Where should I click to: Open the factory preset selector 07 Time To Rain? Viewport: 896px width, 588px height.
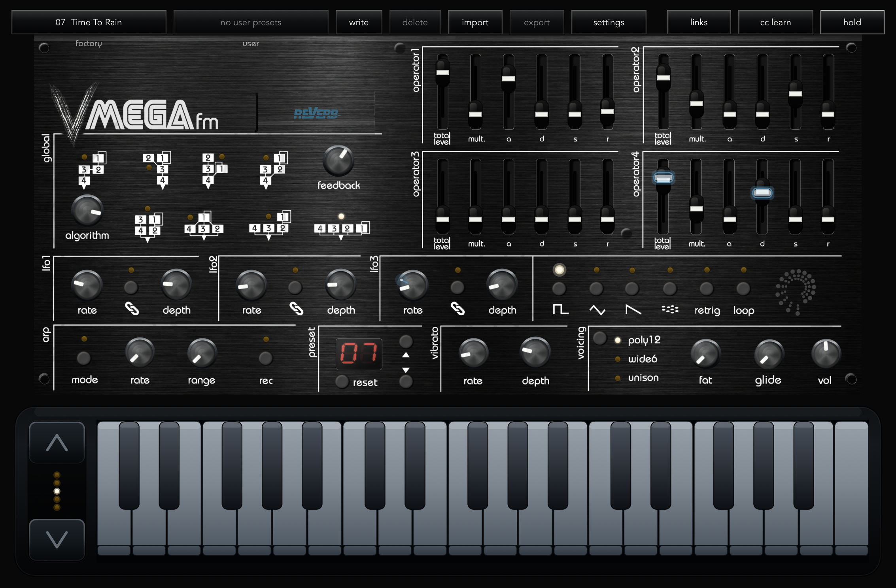89,22
